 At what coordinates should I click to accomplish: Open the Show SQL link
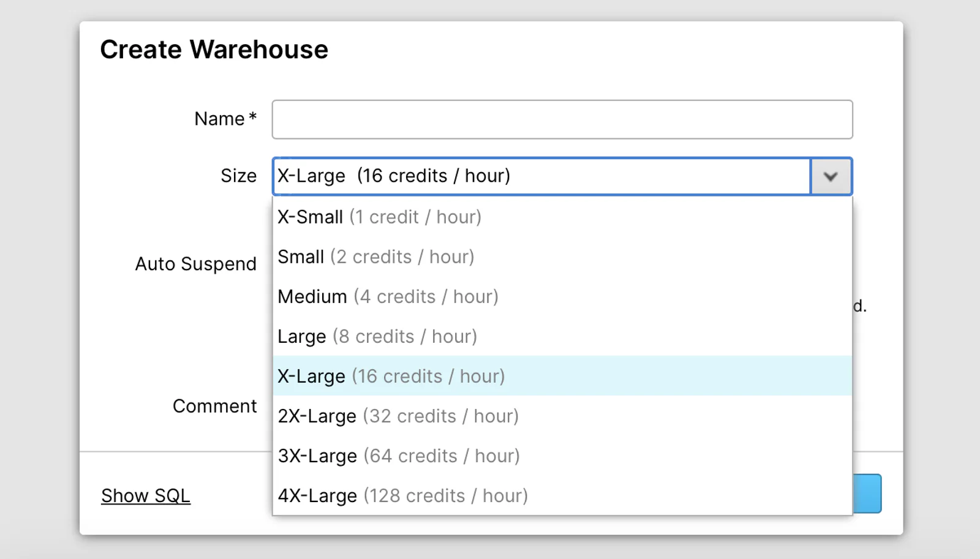pos(146,495)
